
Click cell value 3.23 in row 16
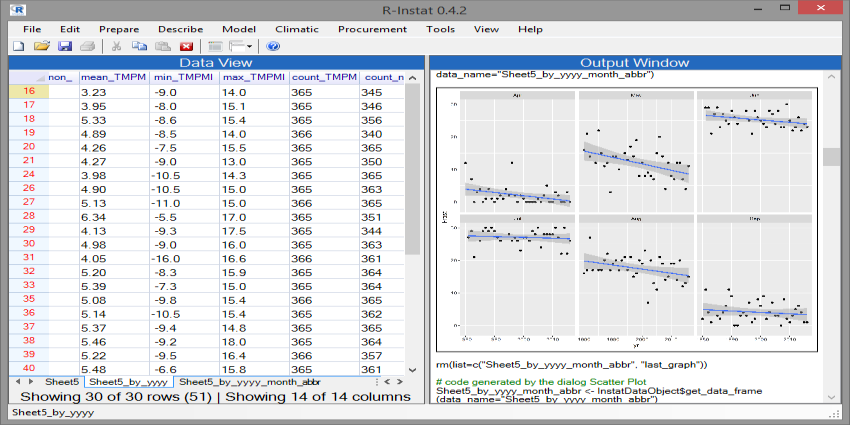point(114,92)
